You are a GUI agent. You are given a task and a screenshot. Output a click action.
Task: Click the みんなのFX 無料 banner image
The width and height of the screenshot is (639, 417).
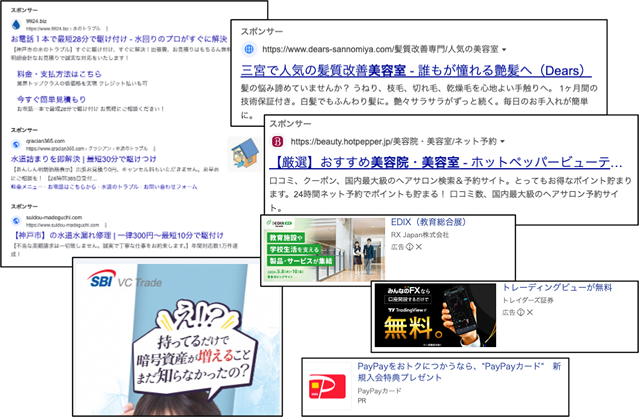click(x=435, y=316)
